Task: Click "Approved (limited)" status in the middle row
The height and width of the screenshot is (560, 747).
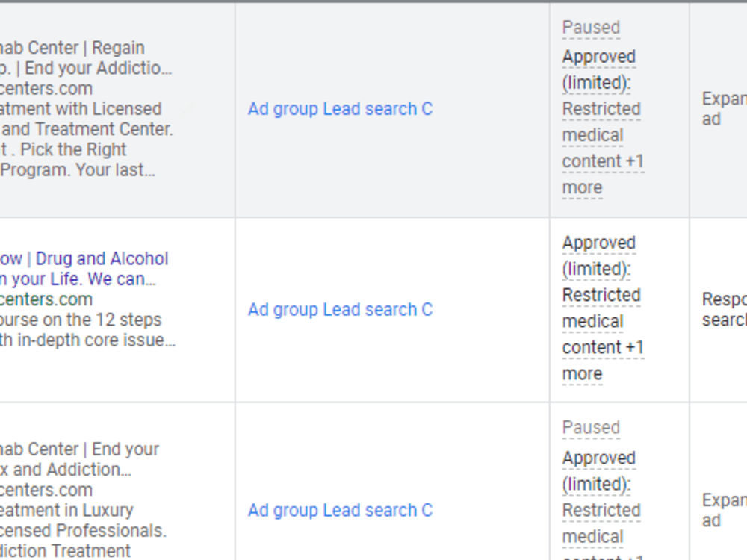Action: (599, 255)
